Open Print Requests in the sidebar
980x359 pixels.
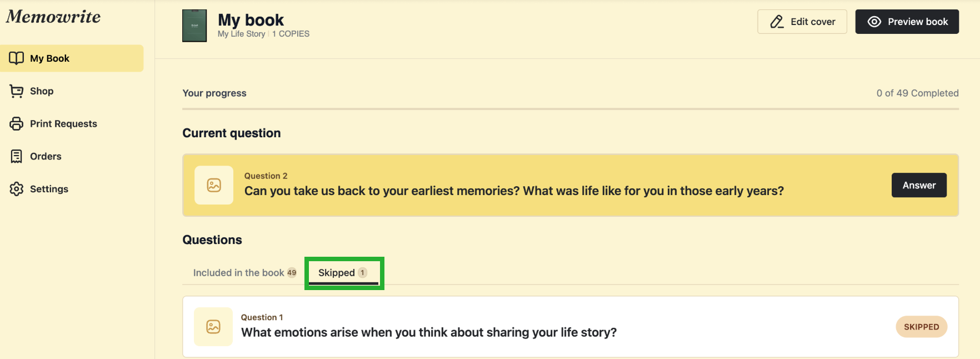(63, 124)
